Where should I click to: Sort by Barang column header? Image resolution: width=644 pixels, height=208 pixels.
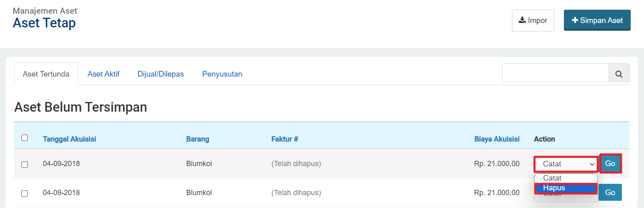197,139
